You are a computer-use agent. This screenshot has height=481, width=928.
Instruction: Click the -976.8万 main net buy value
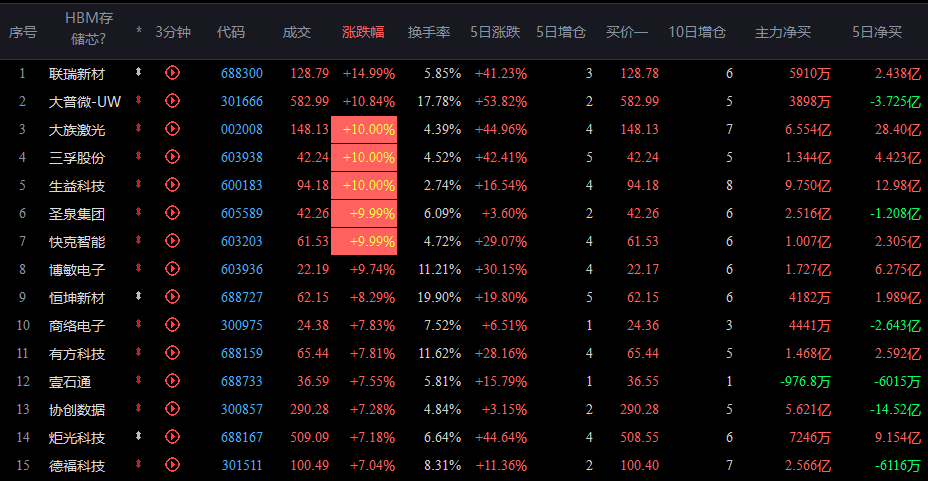point(805,381)
